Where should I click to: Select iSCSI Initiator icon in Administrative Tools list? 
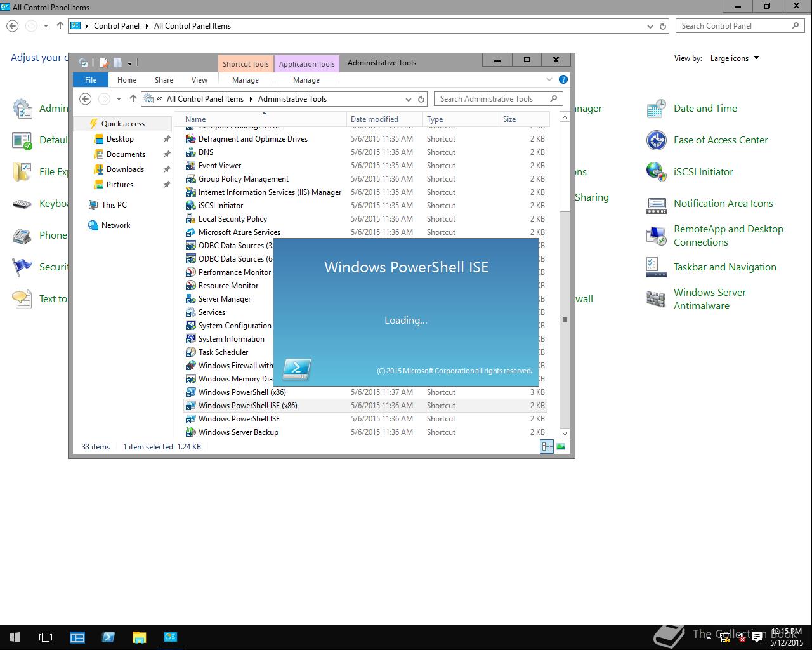(190, 206)
